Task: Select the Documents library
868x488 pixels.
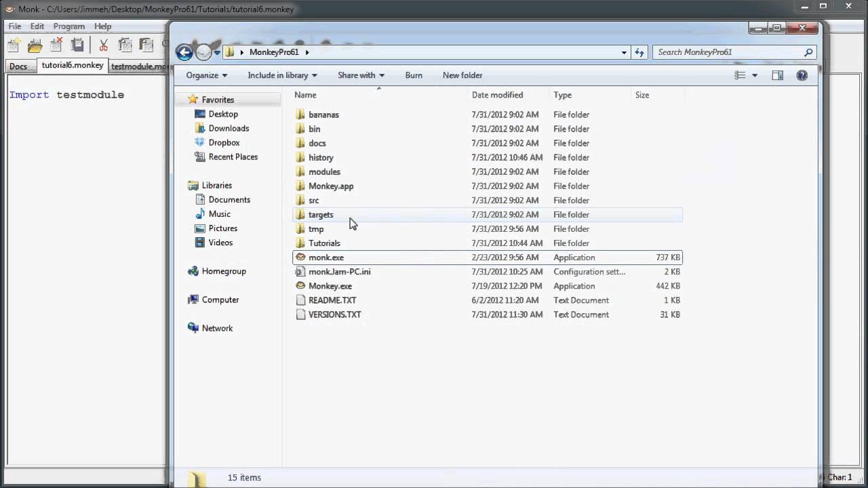Action: click(x=229, y=199)
